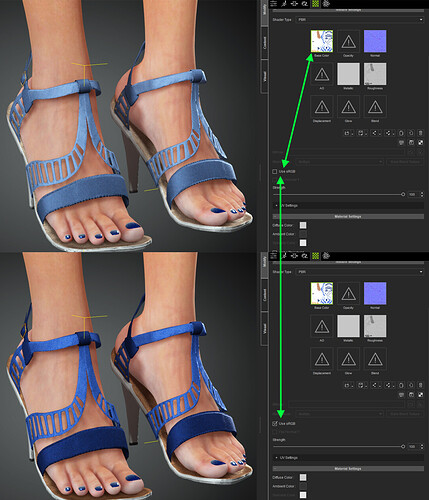
Task: Enable the unchecked Use sRGB checkbox
Action: 275,171
